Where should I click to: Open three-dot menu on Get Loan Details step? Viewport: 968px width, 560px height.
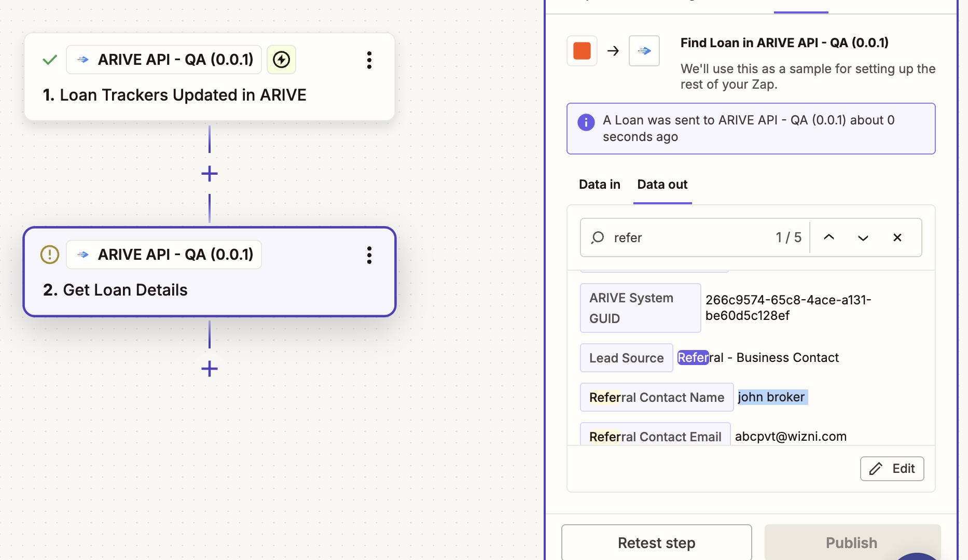pos(369,255)
